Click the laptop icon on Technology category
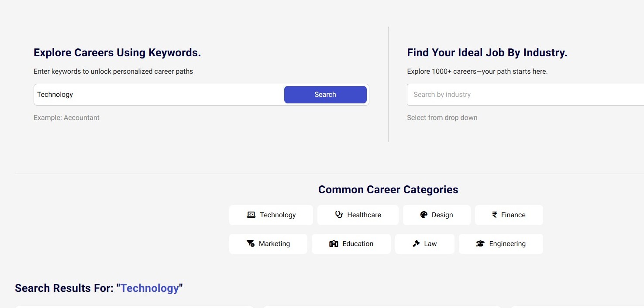 coord(251,215)
